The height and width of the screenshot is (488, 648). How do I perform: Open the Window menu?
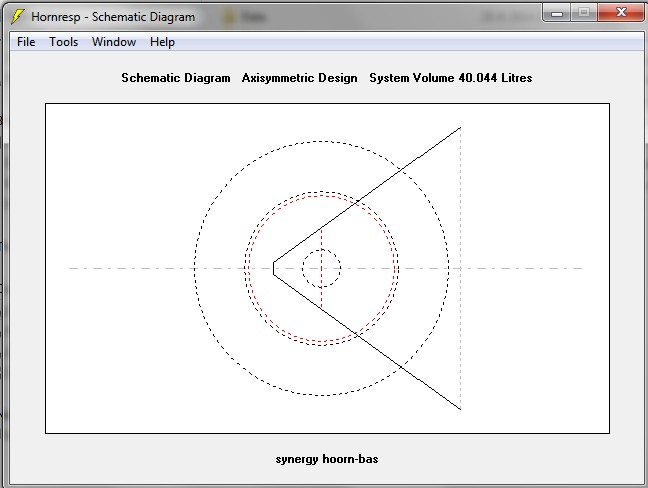point(114,42)
